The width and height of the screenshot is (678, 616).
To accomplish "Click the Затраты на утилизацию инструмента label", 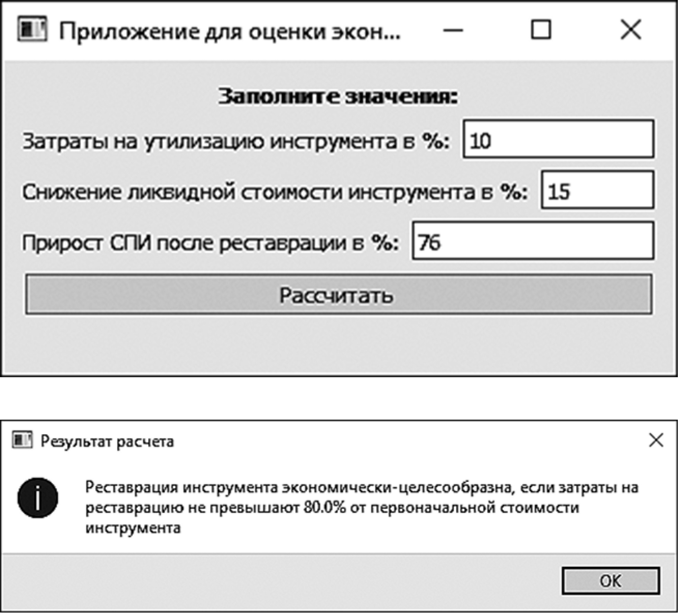I will point(236,141).
